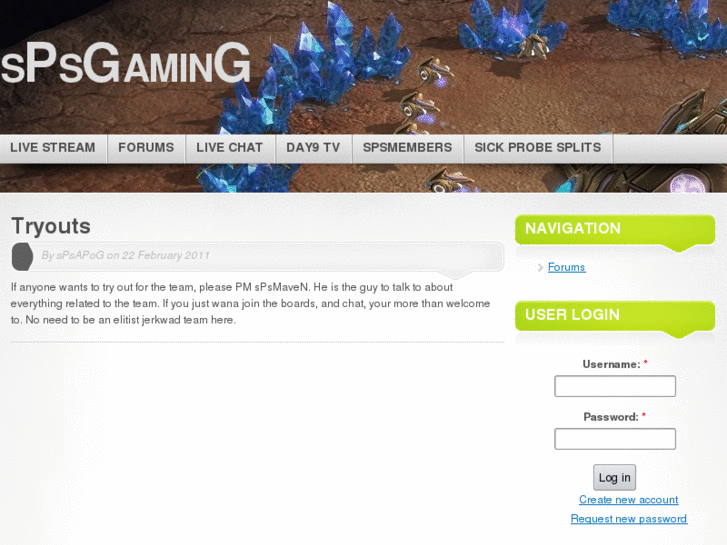Click the post author date line
This screenshot has height=545, width=727.
(x=126, y=255)
